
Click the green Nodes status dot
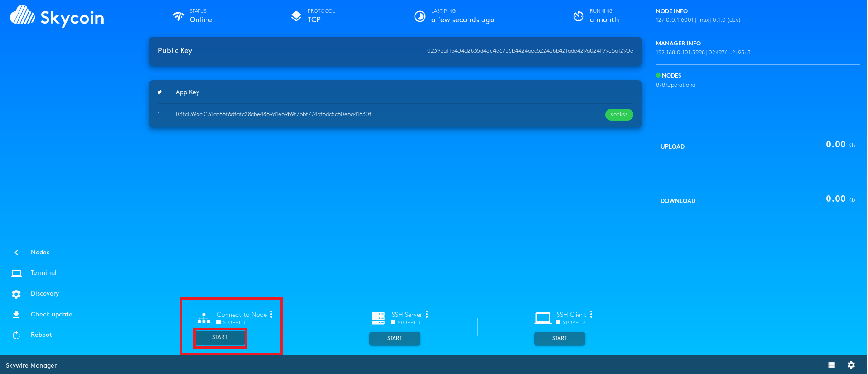tap(658, 75)
